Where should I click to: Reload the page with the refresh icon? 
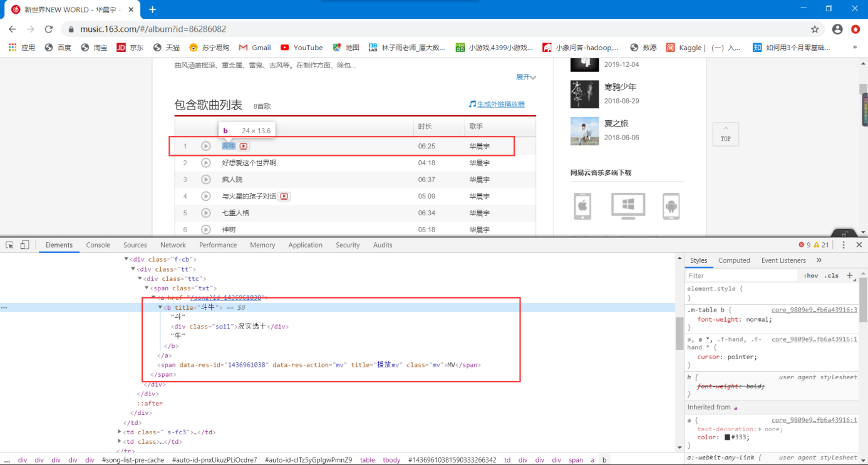pyautogui.click(x=49, y=29)
